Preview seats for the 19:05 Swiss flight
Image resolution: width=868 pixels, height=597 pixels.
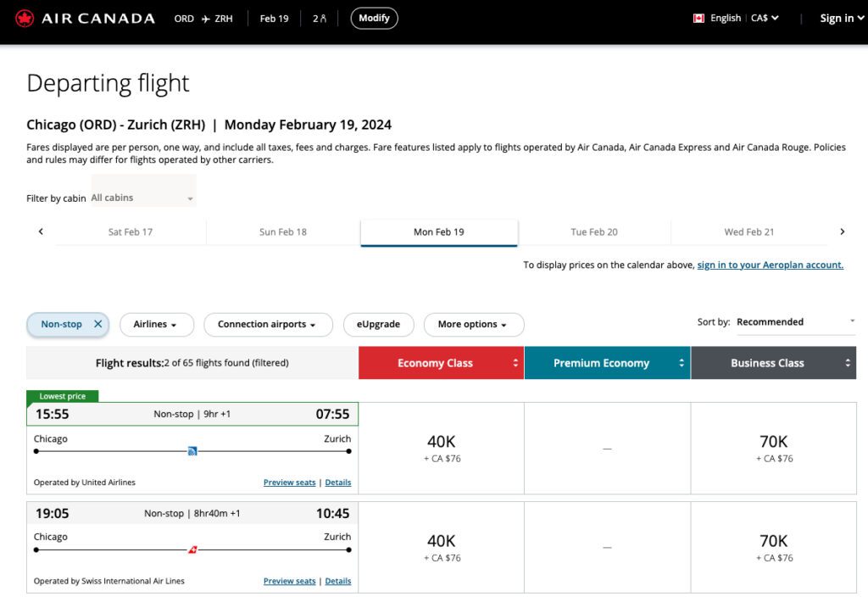tap(289, 581)
